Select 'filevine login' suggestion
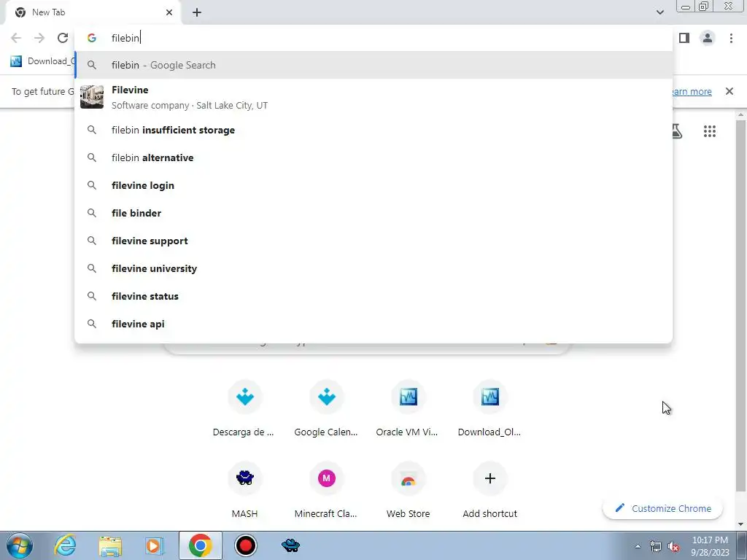This screenshot has height=560, width=747. [x=373, y=185]
